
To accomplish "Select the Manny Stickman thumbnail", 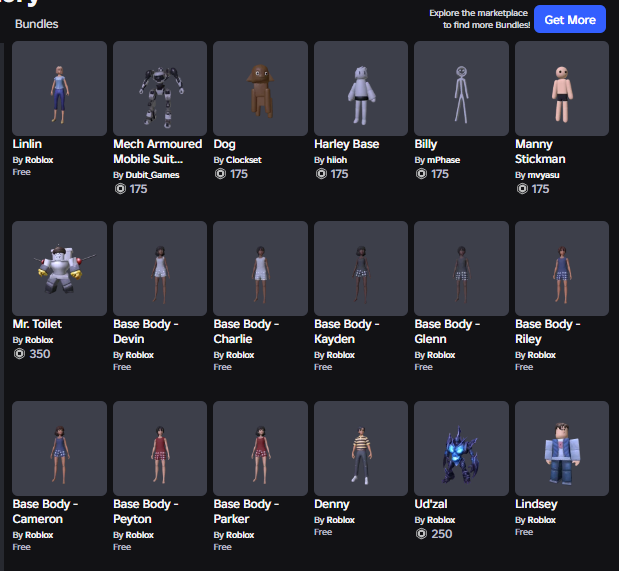I will pos(562,88).
